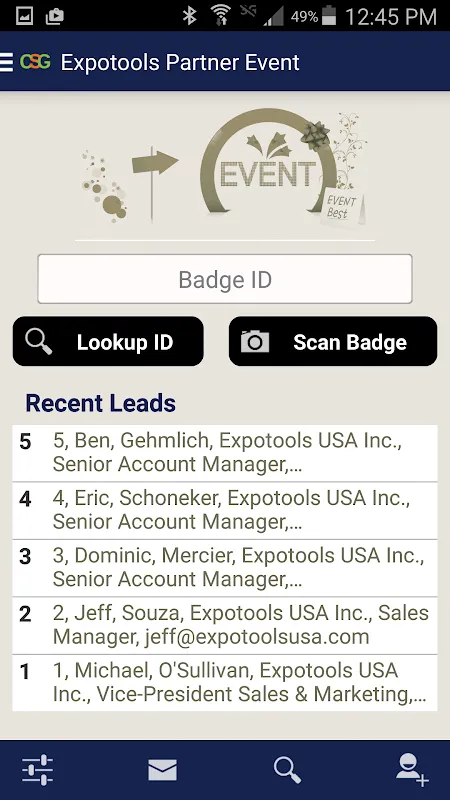Image resolution: width=450 pixels, height=800 pixels.
Task: Tap the picture notification icon in status bar
Action: tap(24, 16)
